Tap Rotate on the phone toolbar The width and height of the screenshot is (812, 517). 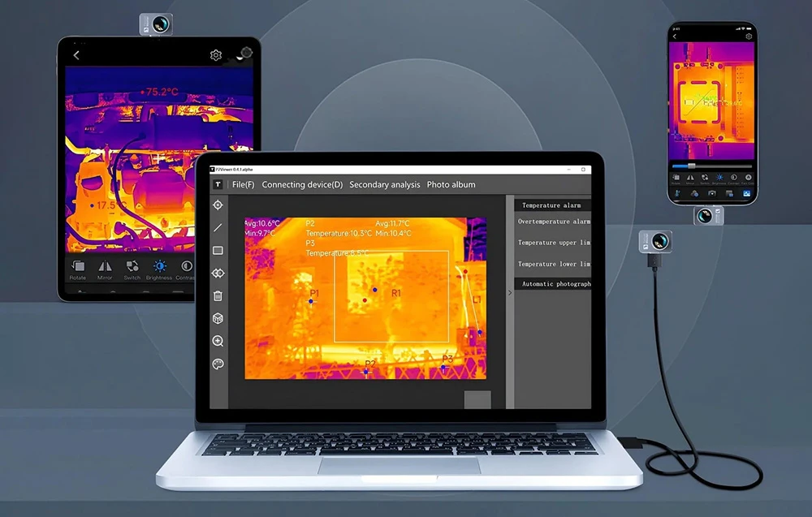pyautogui.click(x=676, y=179)
